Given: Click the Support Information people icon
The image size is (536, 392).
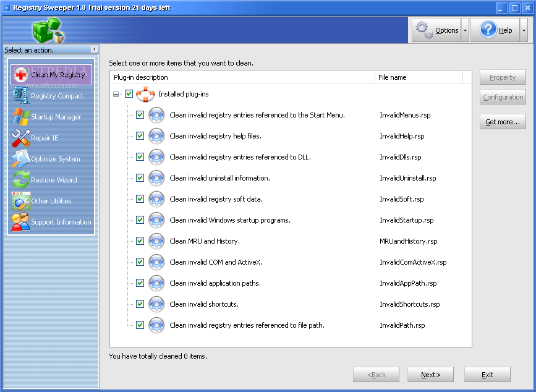Looking at the screenshot, I should point(20,222).
